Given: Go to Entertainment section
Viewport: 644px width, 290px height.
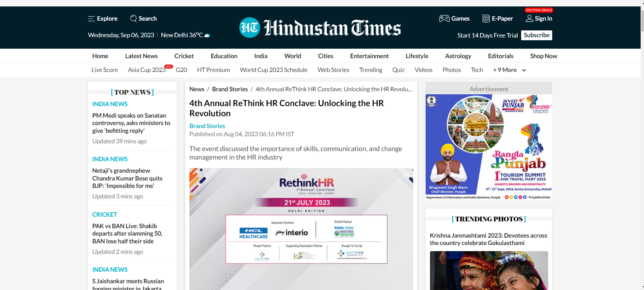Looking at the screenshot, I should point(369,56).
